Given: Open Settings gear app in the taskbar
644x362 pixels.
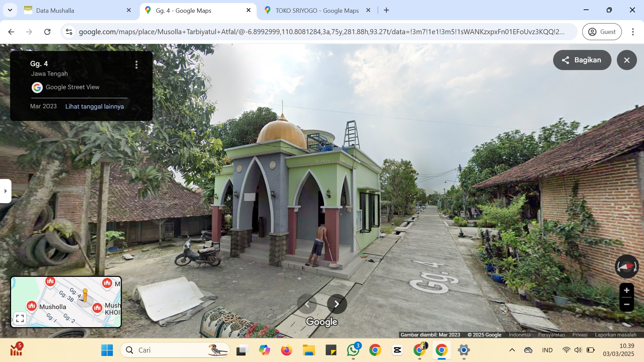Looking at the screenshot, I should pyautogui.click(x=464, y=350).
